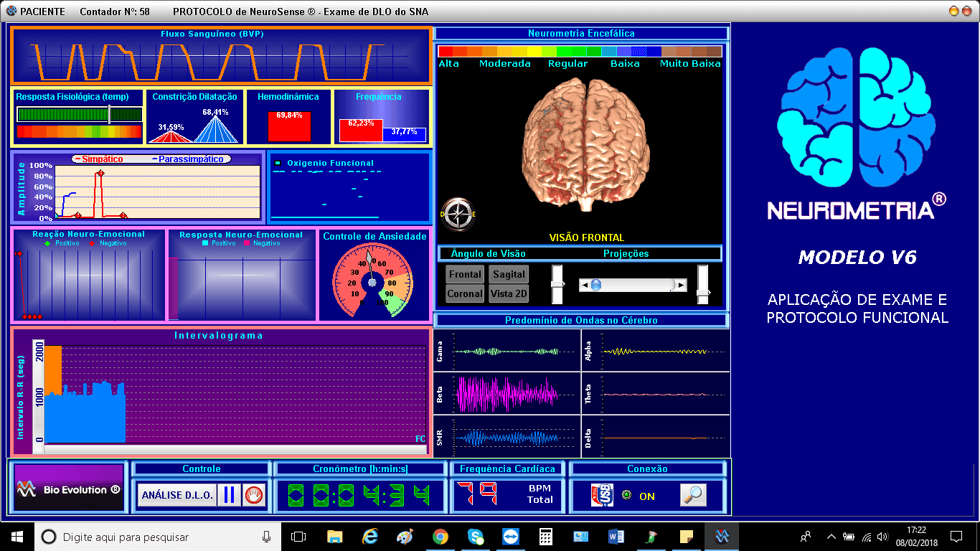
Task: Expand hidden system tray icons
Action: pyautogui.click(x=831, y=537)
